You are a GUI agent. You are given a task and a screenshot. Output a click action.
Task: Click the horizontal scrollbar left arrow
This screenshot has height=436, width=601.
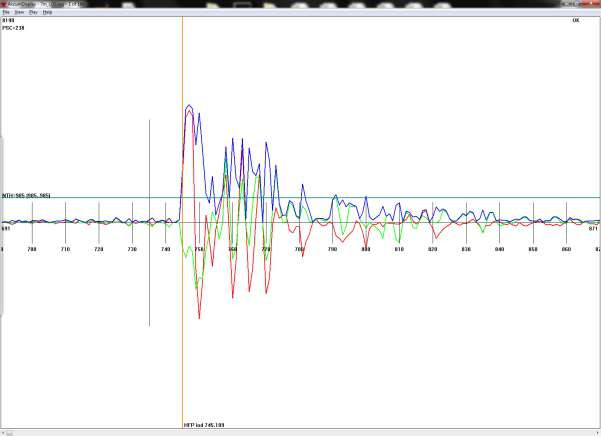click(4, 432)
